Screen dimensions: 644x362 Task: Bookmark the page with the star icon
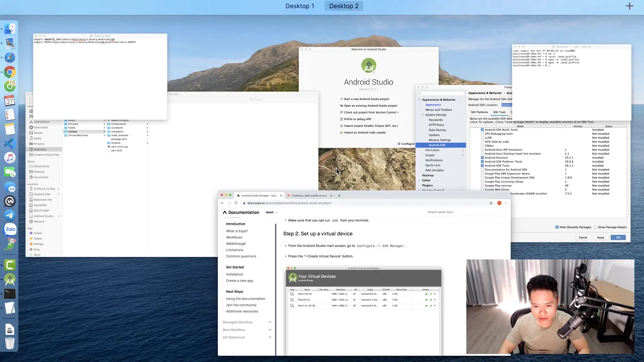coord(491,203)
